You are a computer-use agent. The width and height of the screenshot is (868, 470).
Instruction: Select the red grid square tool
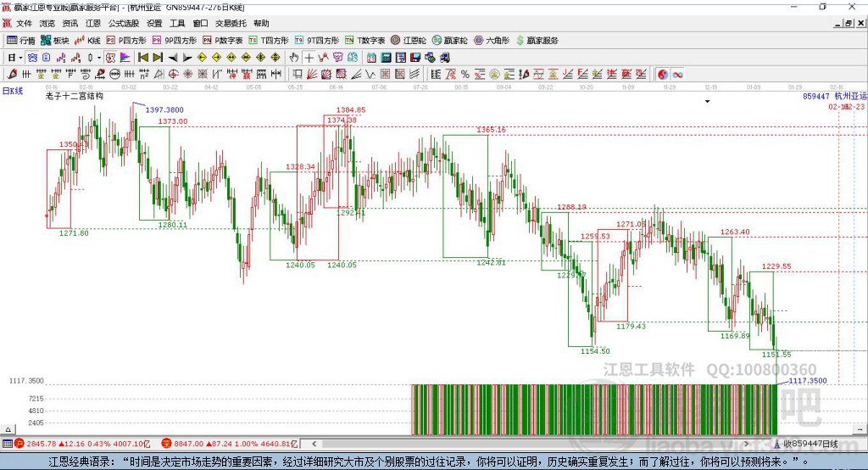point(386,75)
